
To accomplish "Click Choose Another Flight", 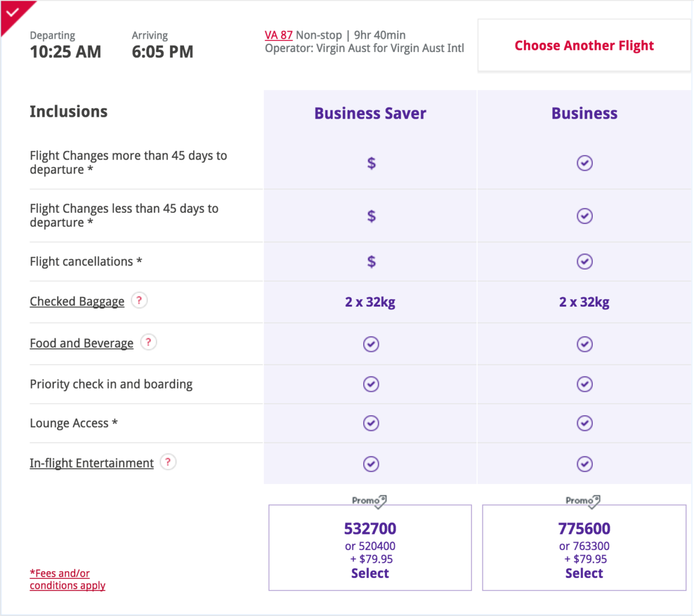I will coord(584,45).
